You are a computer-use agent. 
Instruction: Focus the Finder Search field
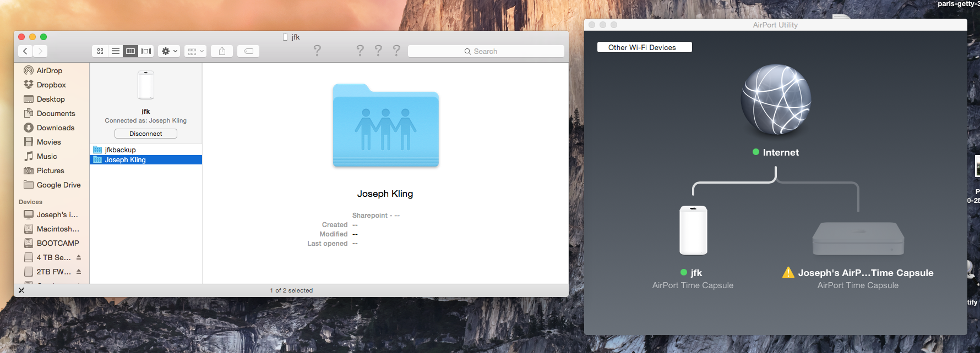click(x=486, y=51)
